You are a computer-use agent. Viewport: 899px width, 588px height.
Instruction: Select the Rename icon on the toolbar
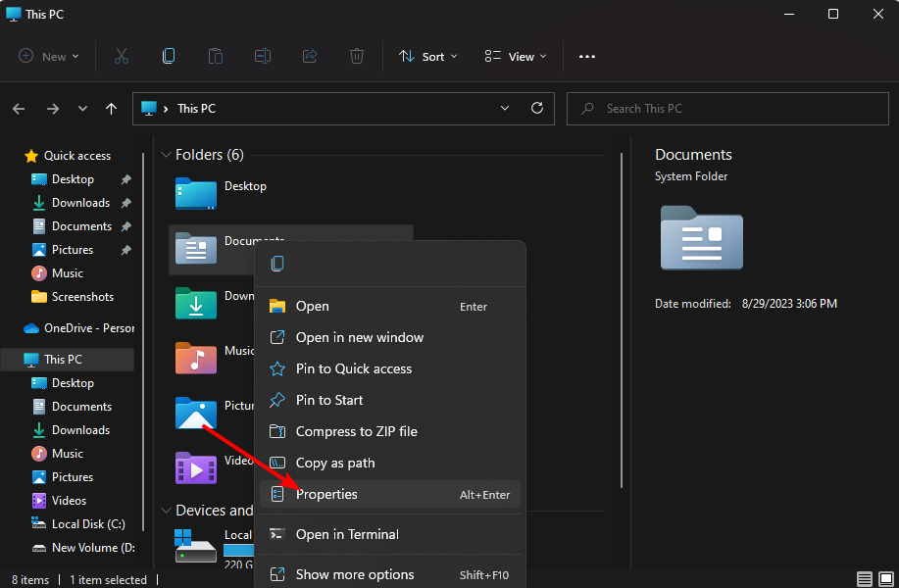(x=262, y=56)
